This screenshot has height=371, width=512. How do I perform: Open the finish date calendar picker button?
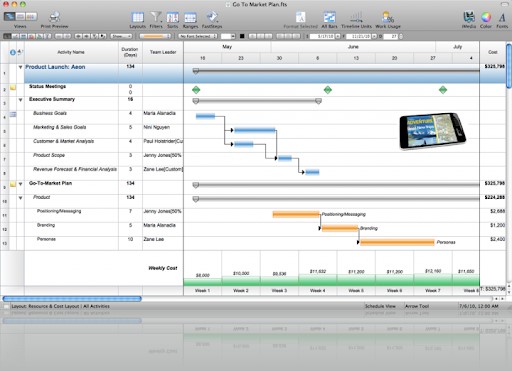click(374, 36)
